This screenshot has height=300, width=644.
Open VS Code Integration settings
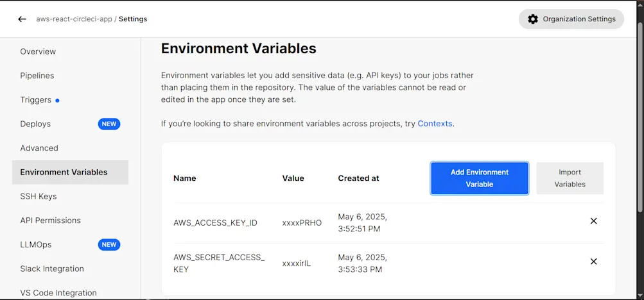click(58, 293)
